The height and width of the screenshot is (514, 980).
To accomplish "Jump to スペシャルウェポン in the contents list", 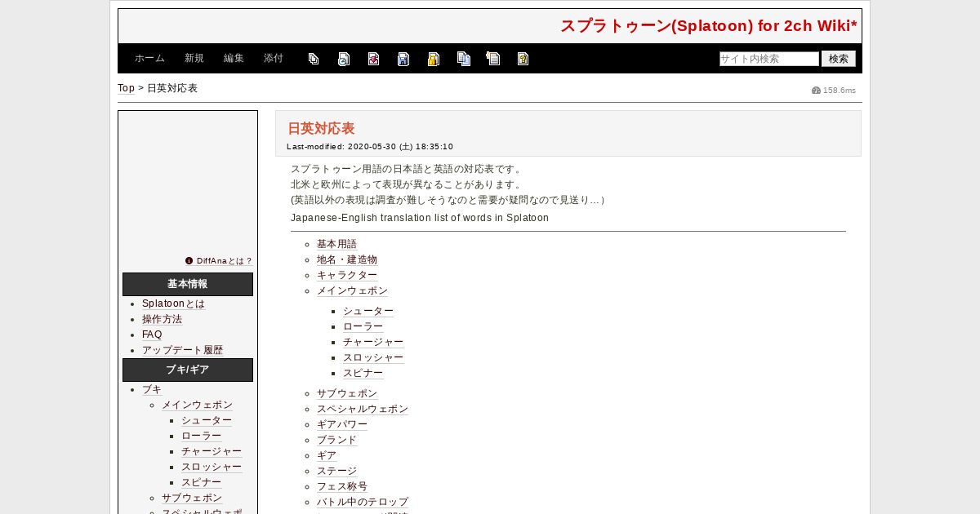I will pyautogui.click(x=363, y=410).
